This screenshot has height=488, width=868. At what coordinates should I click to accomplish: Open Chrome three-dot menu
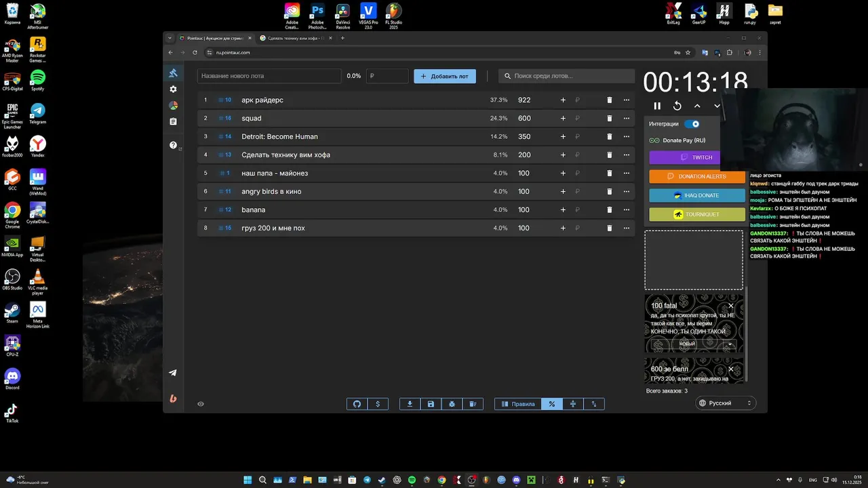click(759, 52)
